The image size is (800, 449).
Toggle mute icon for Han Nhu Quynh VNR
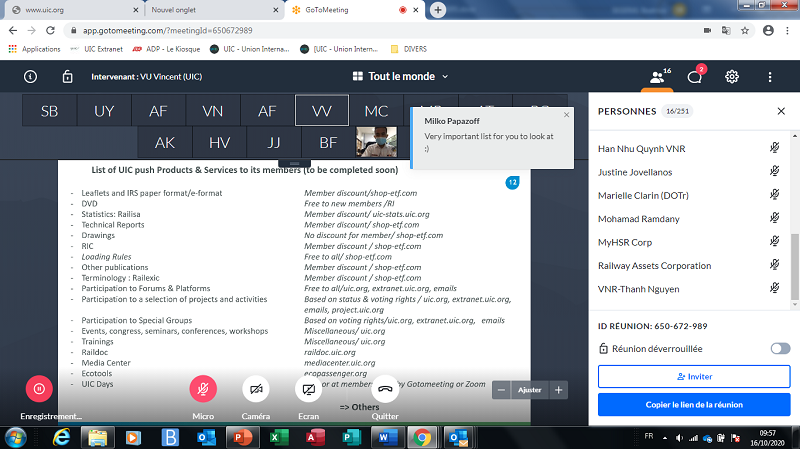[774, 148]
